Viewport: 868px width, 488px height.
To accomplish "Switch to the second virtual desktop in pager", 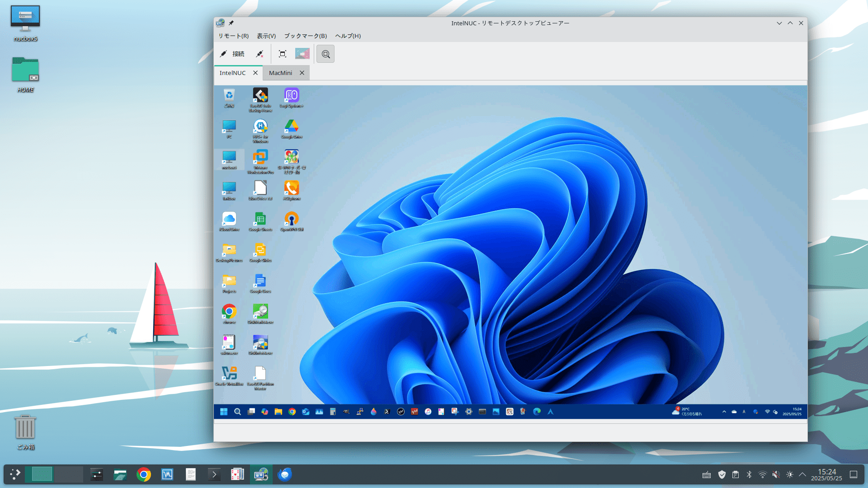I will [x=69, y=474].
